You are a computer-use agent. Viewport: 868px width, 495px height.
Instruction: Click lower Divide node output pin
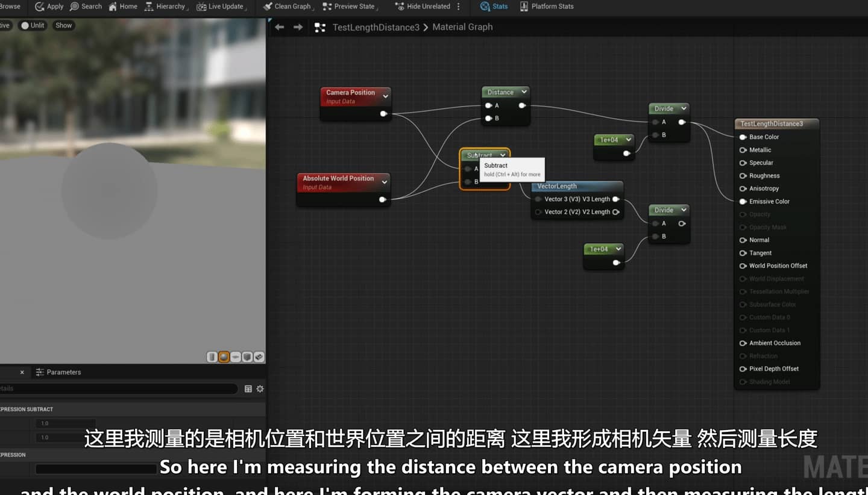(682, 223)
